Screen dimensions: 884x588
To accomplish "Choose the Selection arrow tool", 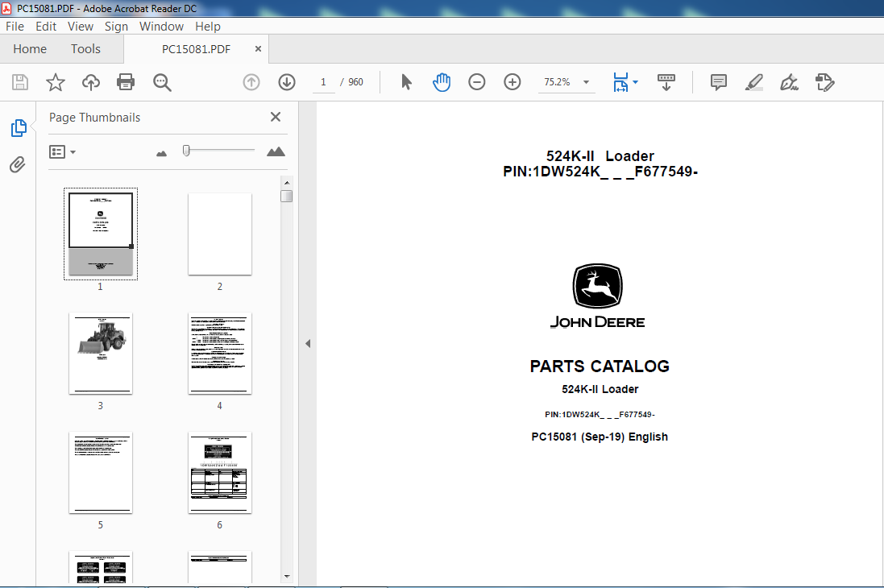I will [x=406, y=82].
